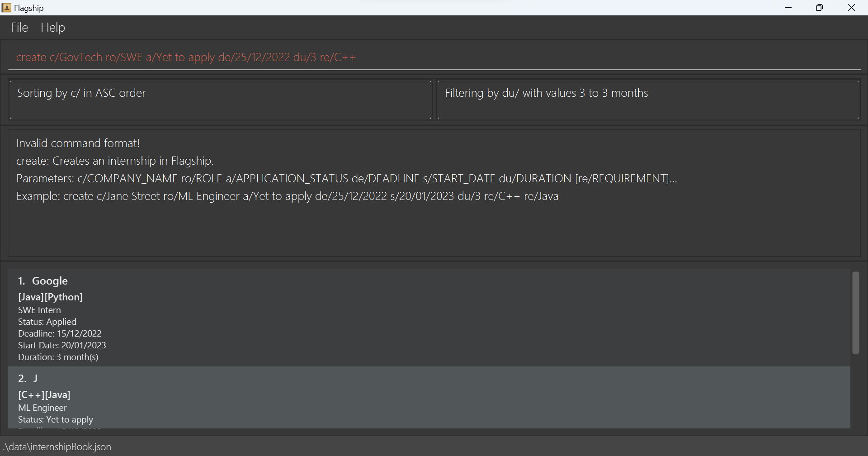Open the Help menu
The image size is (868, 456).
click(53, 28)
